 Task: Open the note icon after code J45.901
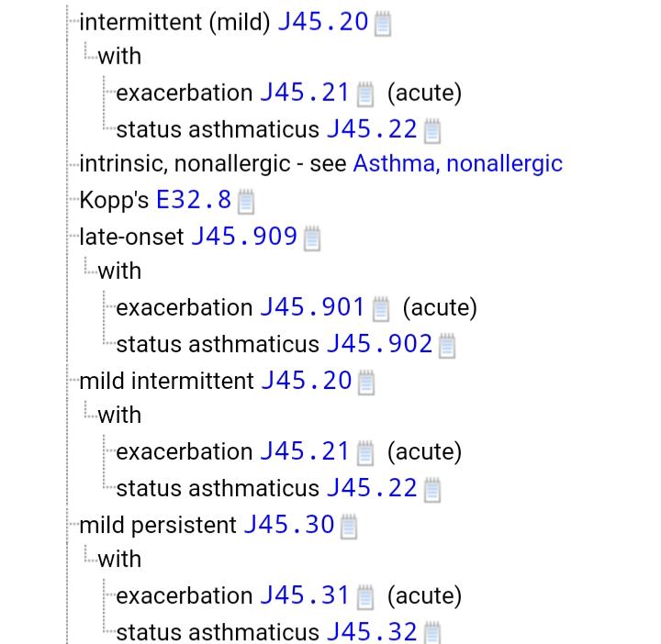(x=380, y=308)
